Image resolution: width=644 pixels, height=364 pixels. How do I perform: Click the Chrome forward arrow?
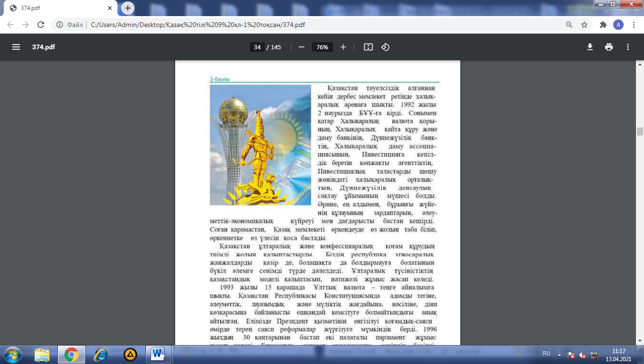coord(26,25)
